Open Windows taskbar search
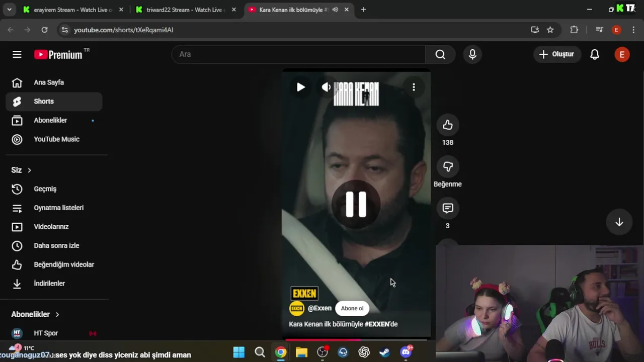Image resolution: width=644 pixels, height=362 pixels. (260, 352)
